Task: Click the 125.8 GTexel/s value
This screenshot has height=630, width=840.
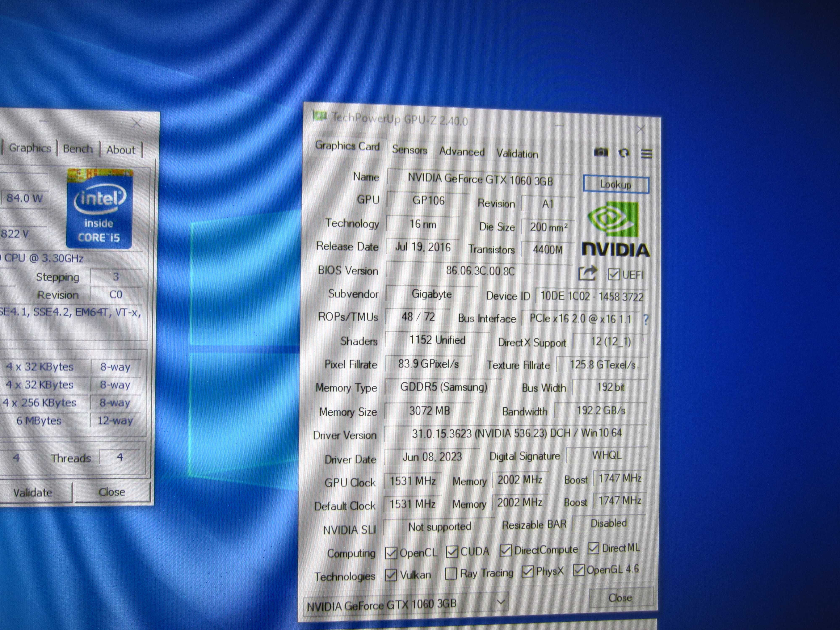Action: [602, 365]
